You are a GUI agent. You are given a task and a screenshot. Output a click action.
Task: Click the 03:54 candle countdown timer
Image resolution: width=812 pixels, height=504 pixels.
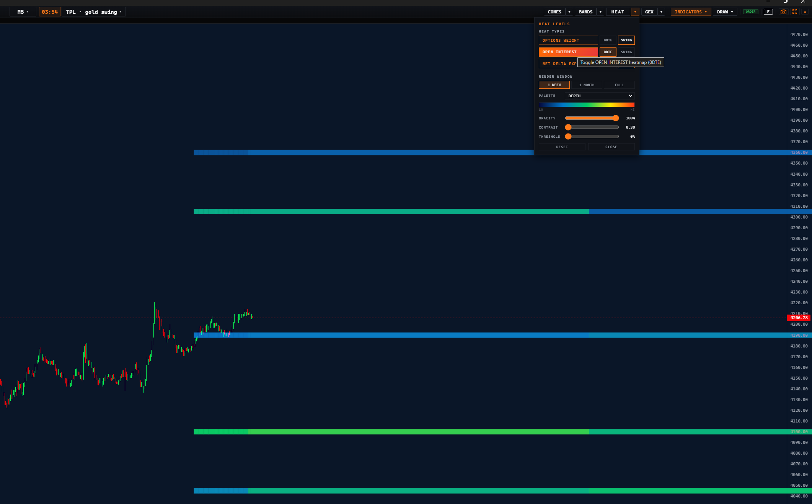point(50,12)
